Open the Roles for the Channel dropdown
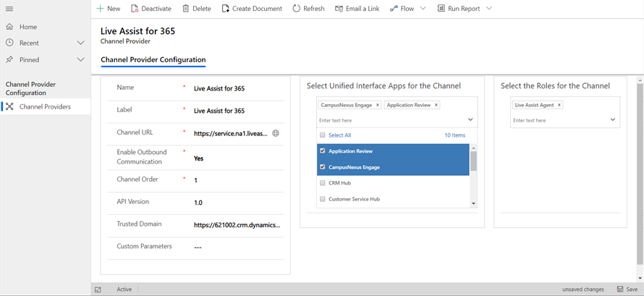Screen dimensions: 644x296 613,120
